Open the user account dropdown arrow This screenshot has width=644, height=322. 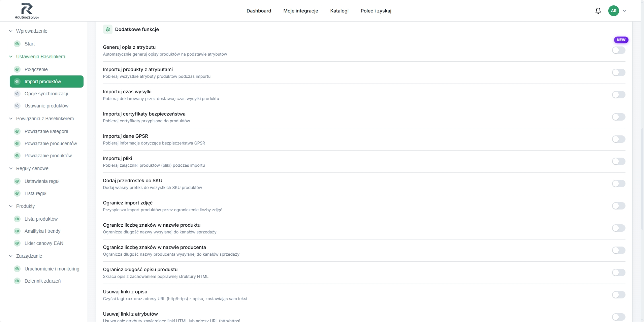point(624,11)
